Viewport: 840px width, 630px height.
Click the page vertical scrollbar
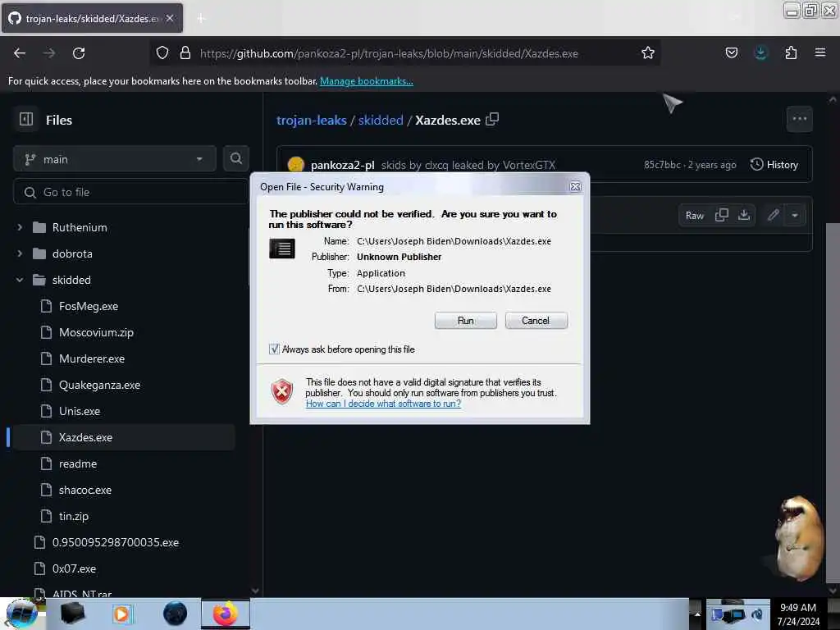[833, 402]
